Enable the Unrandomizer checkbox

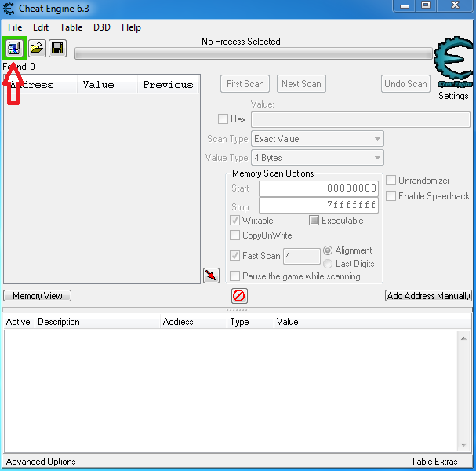pos(391,181)
